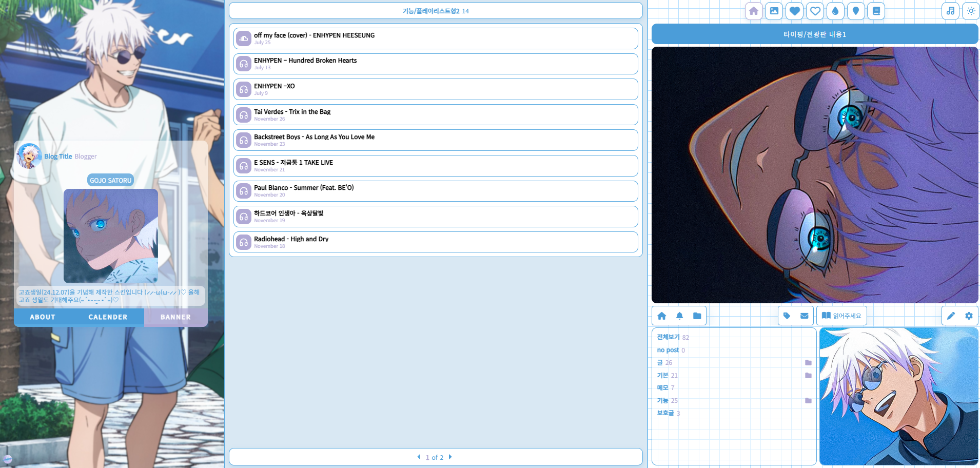Open the 메모 category link
Viewport: 980px width, 468px height.
tap(662, 388)
